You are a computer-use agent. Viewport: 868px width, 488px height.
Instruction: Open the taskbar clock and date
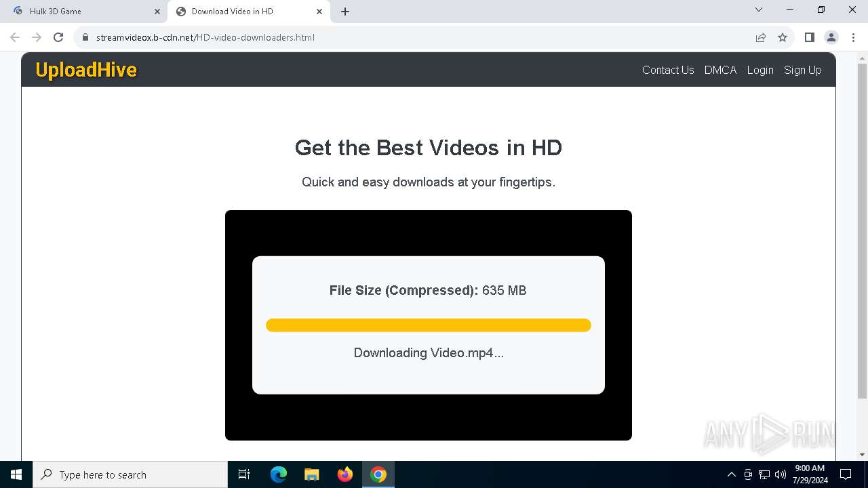[810, 474]
